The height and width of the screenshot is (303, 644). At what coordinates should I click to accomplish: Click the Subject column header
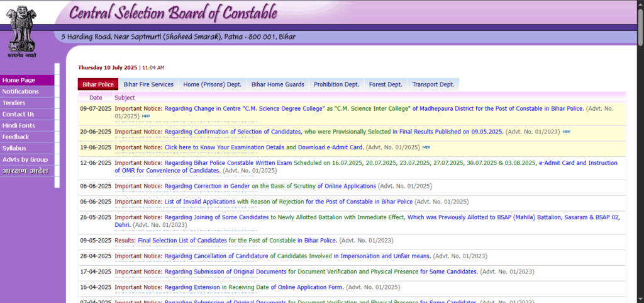tap(125, 98)
